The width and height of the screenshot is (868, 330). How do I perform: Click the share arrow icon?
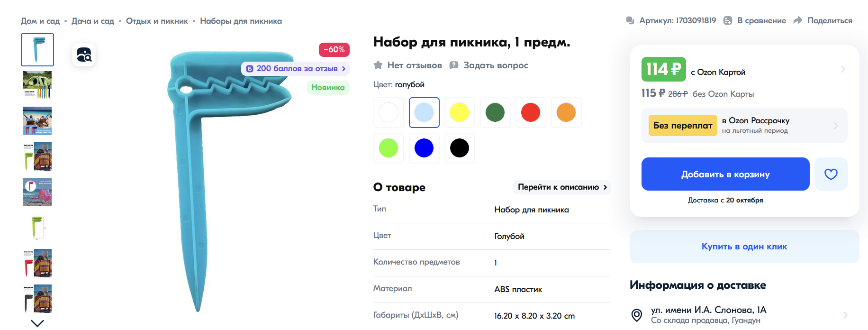point(798,20)
